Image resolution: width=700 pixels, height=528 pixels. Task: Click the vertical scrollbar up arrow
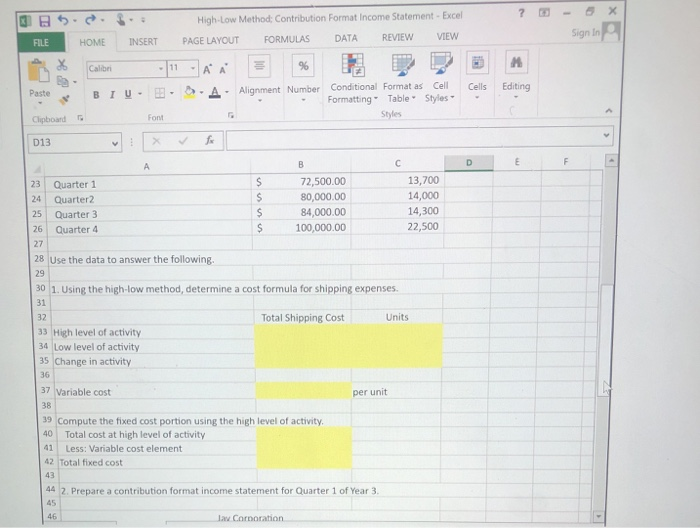[611, 160]
